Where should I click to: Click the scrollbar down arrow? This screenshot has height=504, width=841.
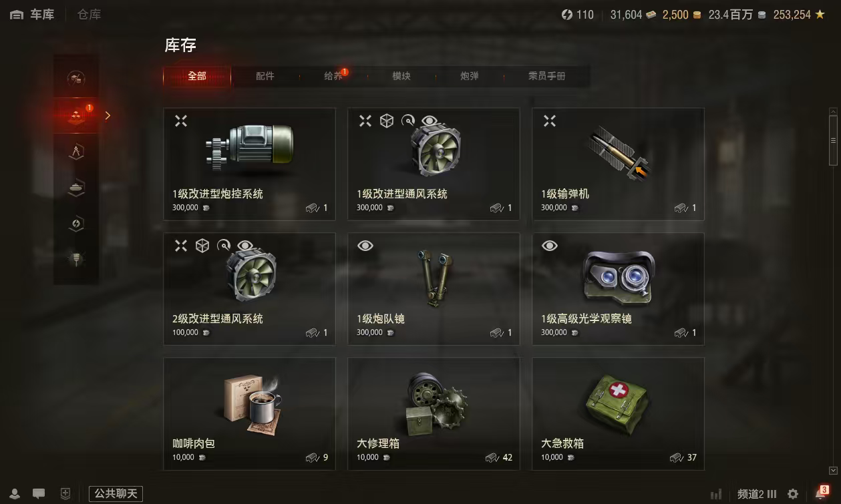tap(833, 471)
